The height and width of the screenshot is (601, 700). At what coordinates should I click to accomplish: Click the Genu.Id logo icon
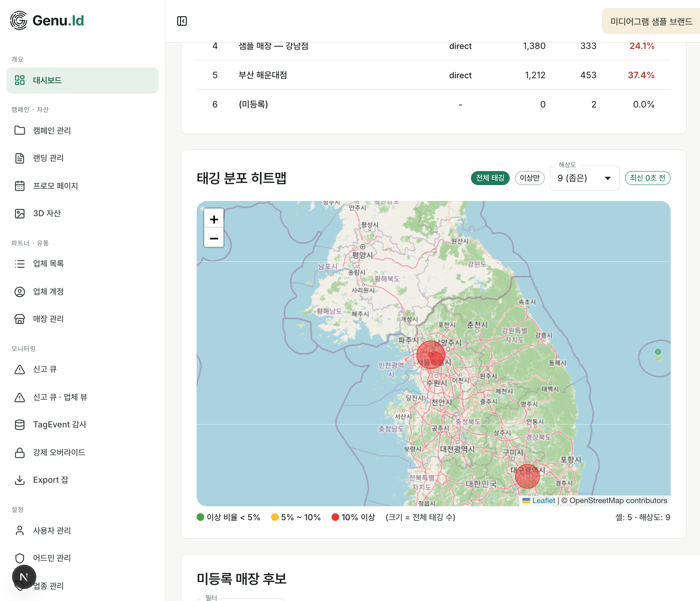tap(18, 20)
